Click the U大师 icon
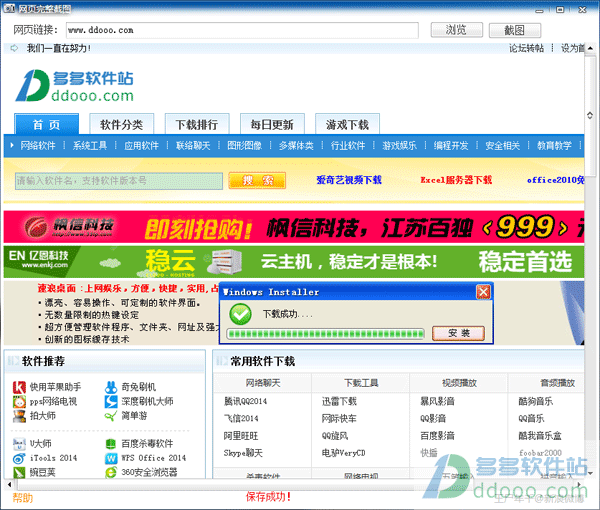Image resolution: width=600 pixels, height=510 pixels. [19, 444]
